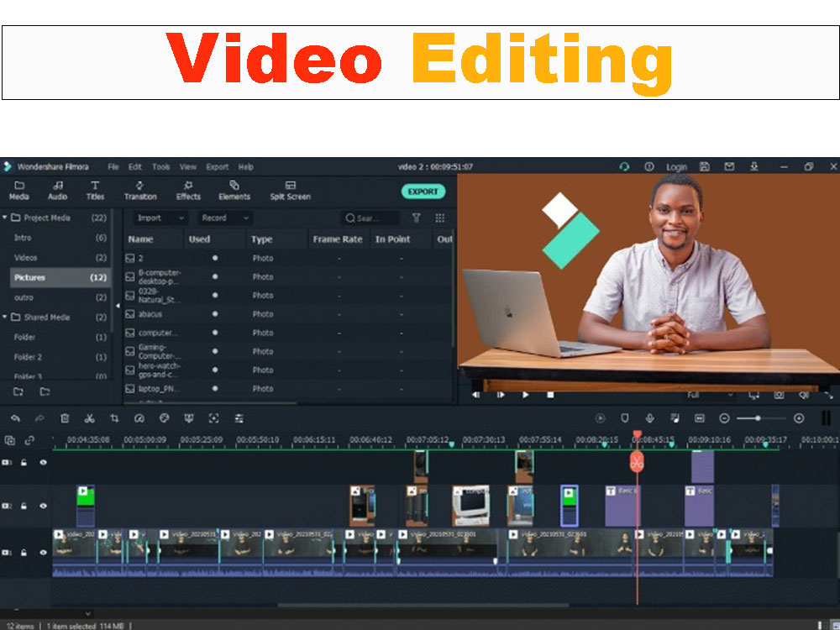This screenshot has width=840, height=630.
Task: Select the abacus photo row
Action: click(x=288, y=314)
